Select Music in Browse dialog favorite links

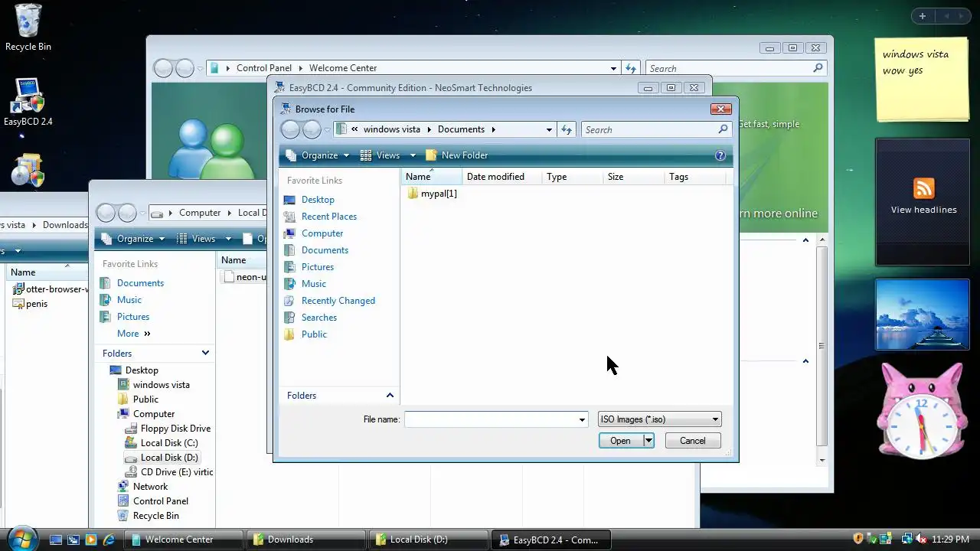[x=314, y=284]
